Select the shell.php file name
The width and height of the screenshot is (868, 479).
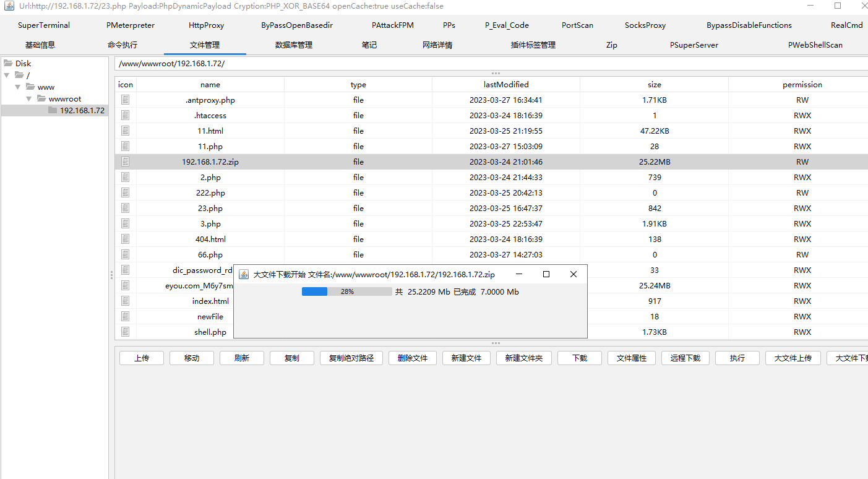[x=210, y=332]
